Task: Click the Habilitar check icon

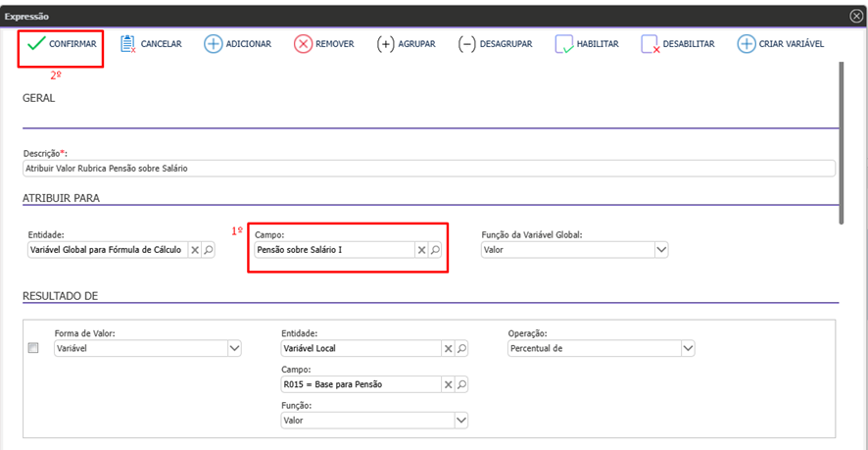Action: (x=563, y=44)
